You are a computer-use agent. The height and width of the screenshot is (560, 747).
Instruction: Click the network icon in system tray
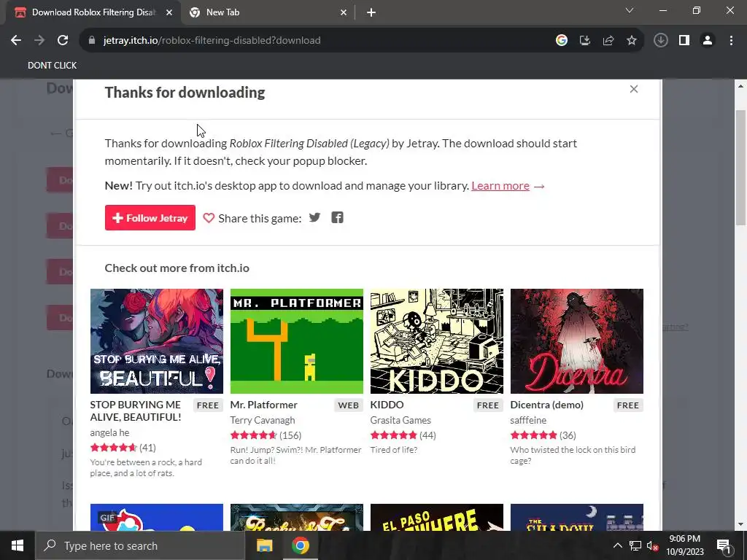pyautogui.click(x=635, y=545)
